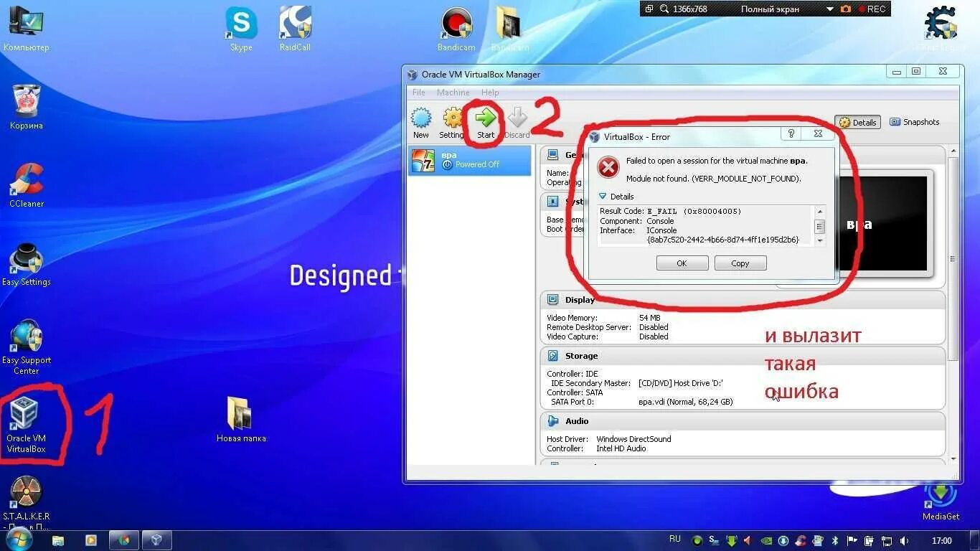Viewport: 980px width, 551px height.
Task: Click the Windows Start orb
Action: (x=18, y=540)
